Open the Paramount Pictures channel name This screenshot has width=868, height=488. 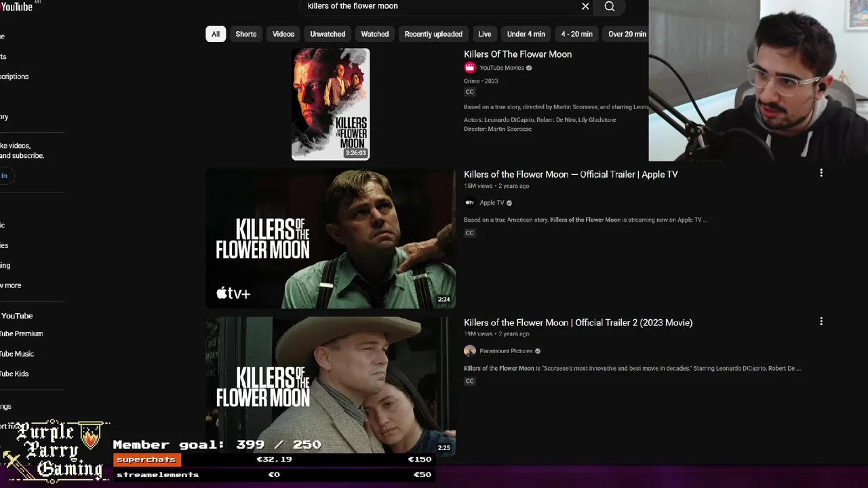click(x=506, y=351)
